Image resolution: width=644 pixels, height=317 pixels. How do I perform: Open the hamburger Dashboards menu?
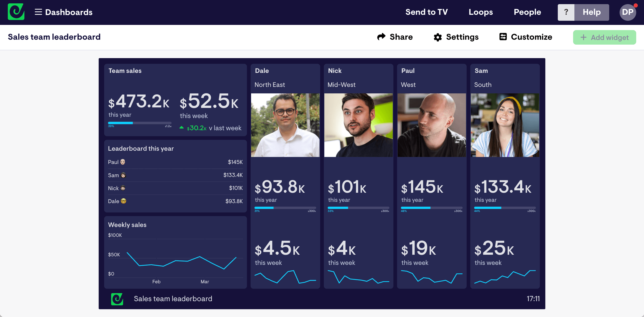click(x=38, y=12)
